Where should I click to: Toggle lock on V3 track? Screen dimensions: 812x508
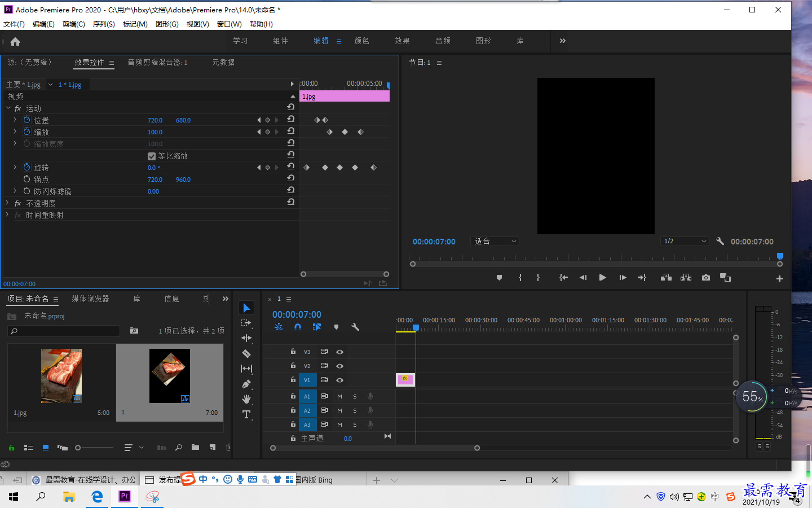[293, 351]
